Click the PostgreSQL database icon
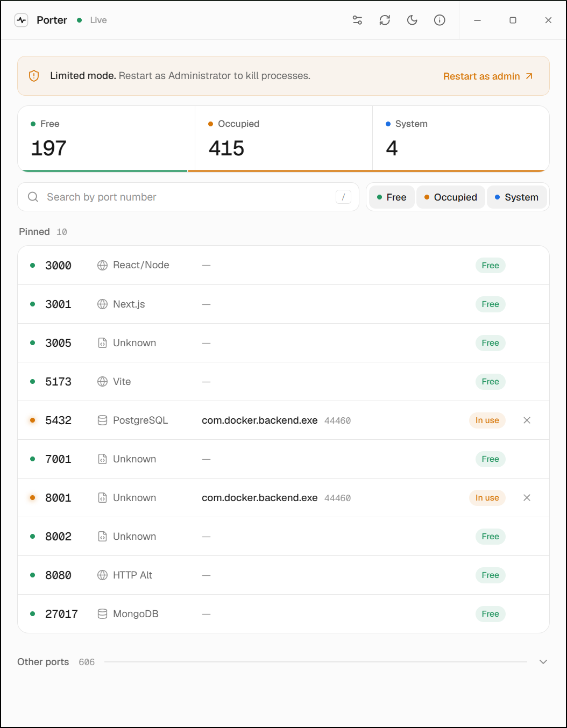Screen dimensions: 567x728 [102, 420]
